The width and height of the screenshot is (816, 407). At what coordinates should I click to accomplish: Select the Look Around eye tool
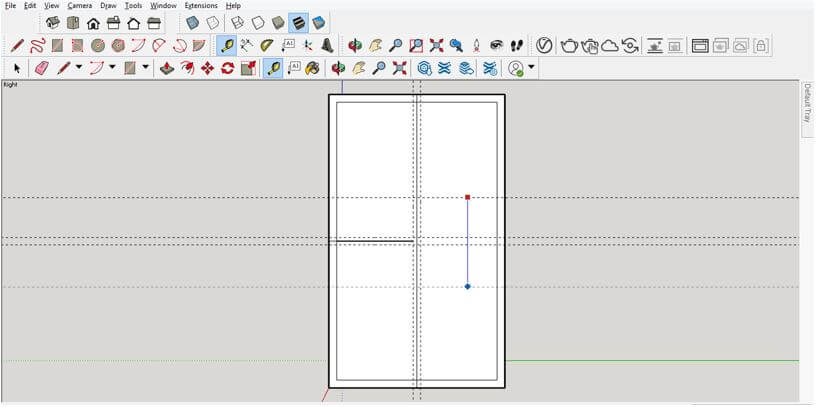497,46
